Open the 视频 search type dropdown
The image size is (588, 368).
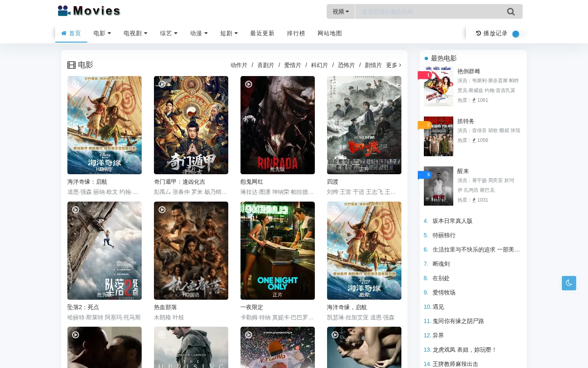[341, 11]
